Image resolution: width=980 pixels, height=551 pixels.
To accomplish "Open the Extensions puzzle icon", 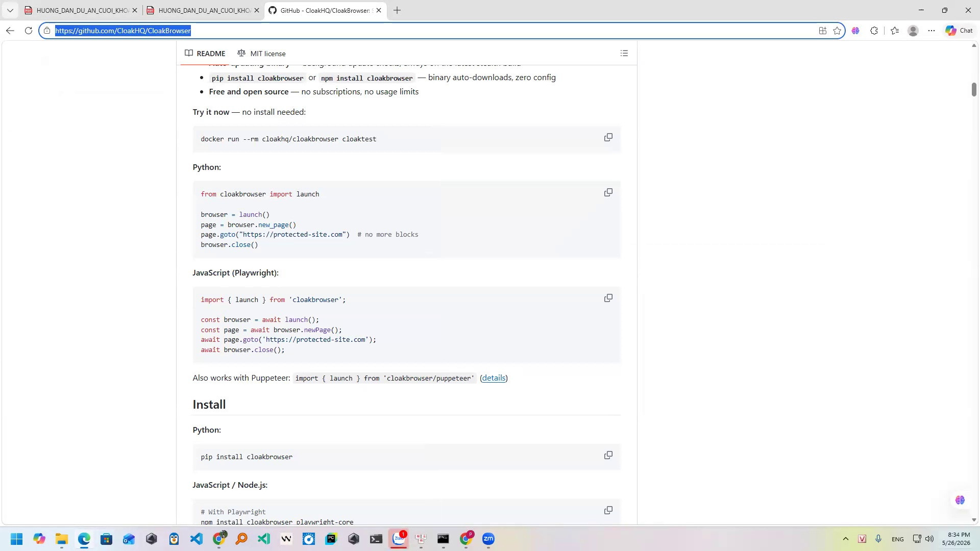I will click(x=874, y=31).
